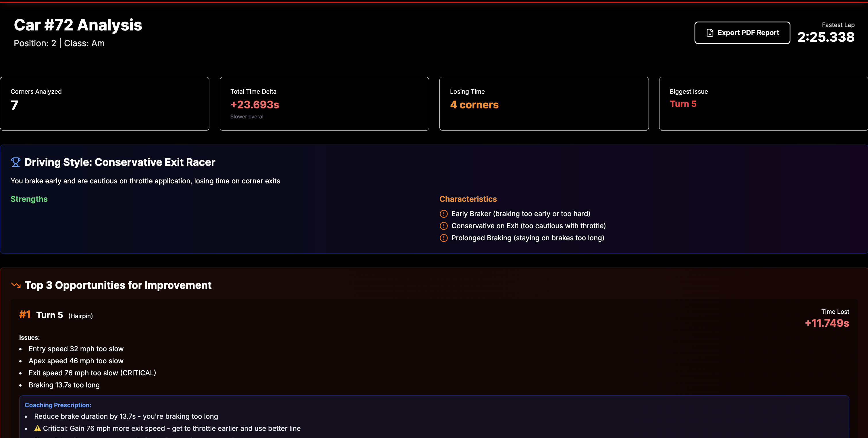Click the Fastest Lap time 2:25.338
868x438 pixels.
click(x=825, y=37)
